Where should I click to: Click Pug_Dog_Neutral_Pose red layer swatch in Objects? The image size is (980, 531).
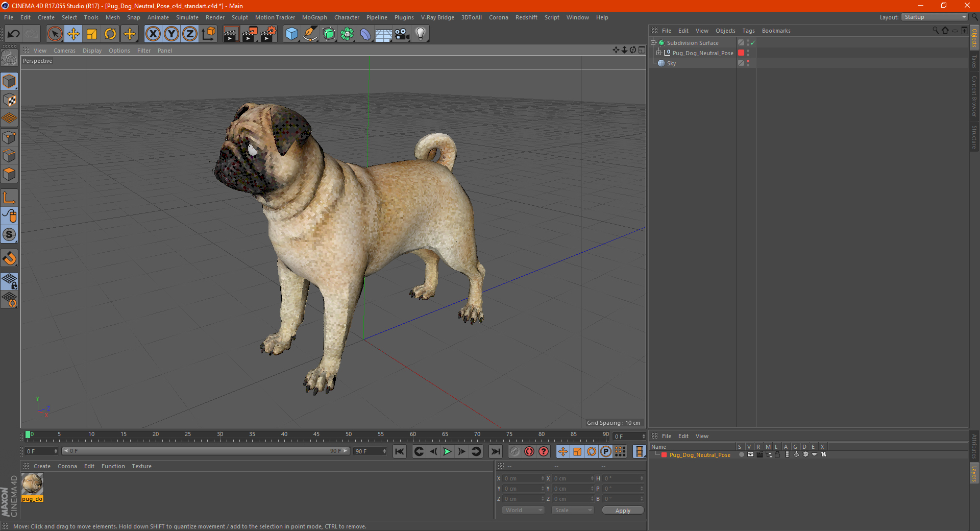tap(741, 53)
